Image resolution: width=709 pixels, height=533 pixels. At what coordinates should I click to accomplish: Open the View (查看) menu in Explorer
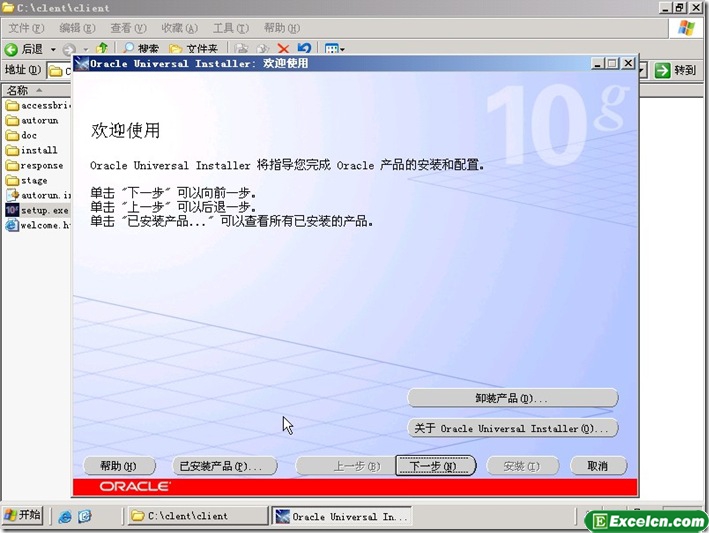click(128, 28)
